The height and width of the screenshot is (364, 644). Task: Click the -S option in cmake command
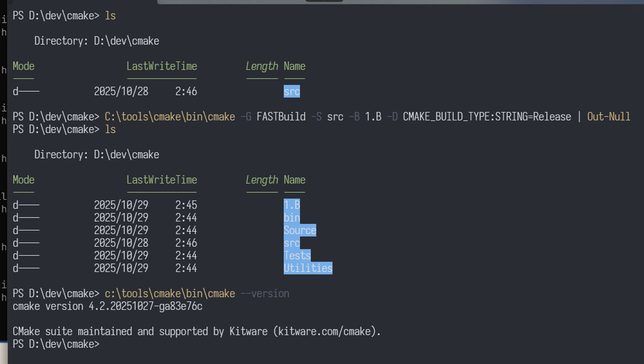[316, 116]
